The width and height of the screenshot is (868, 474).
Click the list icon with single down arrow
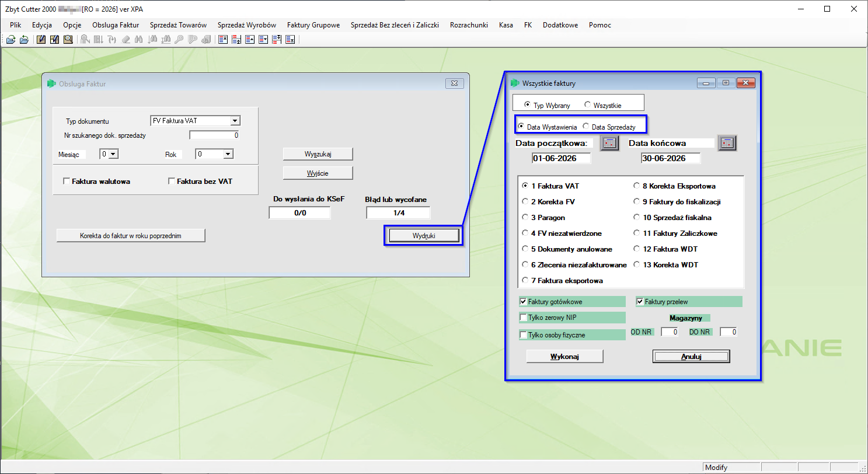tap(263, 40)
